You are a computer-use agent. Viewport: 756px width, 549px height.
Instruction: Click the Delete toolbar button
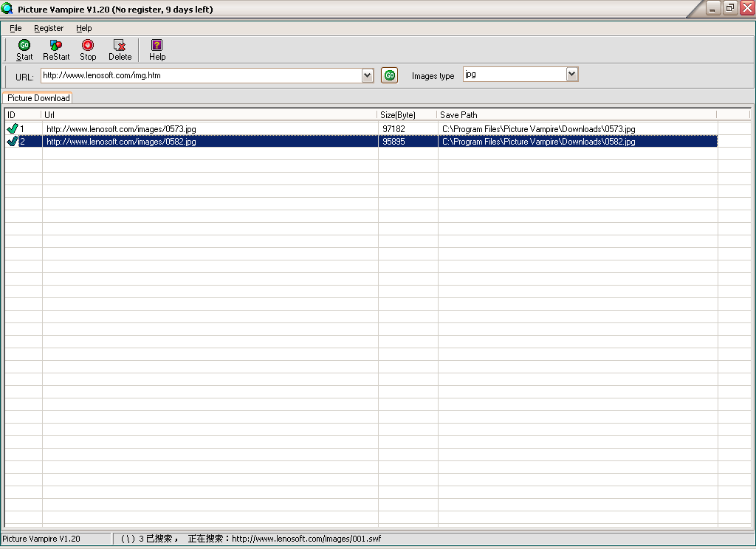[x=120, y=50]
